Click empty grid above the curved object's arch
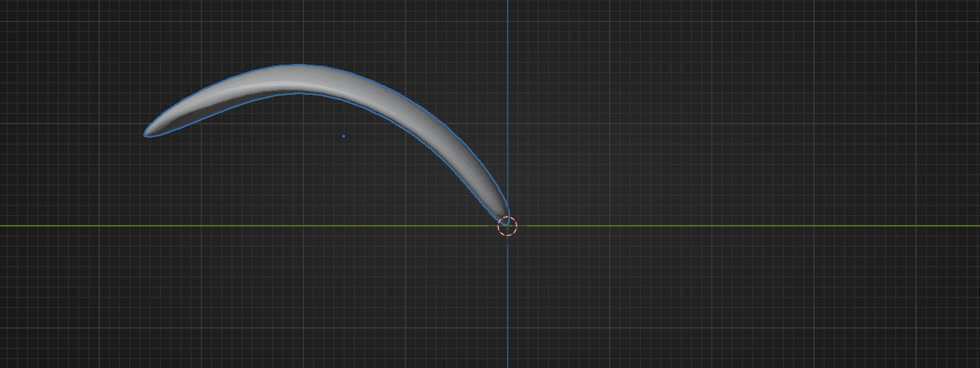 pos(301,30)
